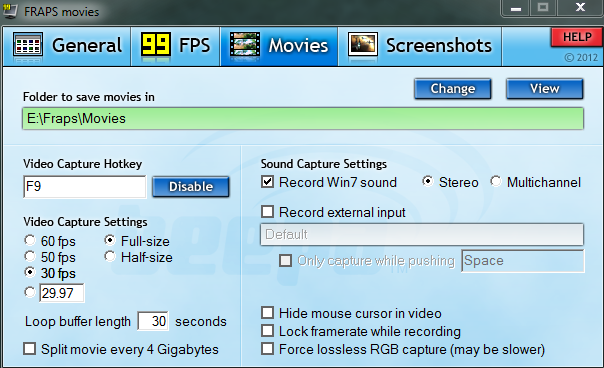
Task: Click the 29.97 custom fps field
Action: (62, 293)
